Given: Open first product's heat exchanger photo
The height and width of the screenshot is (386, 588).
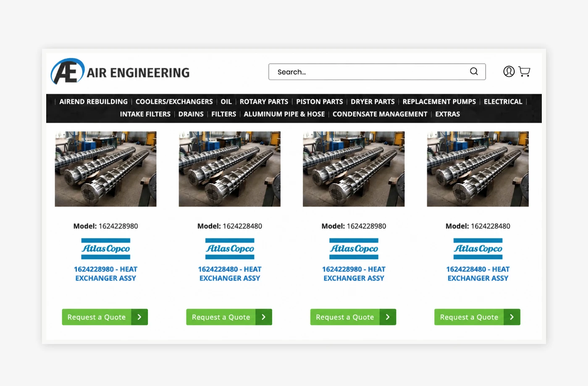Looking at the screenshot, I should (x=105, y=169).
